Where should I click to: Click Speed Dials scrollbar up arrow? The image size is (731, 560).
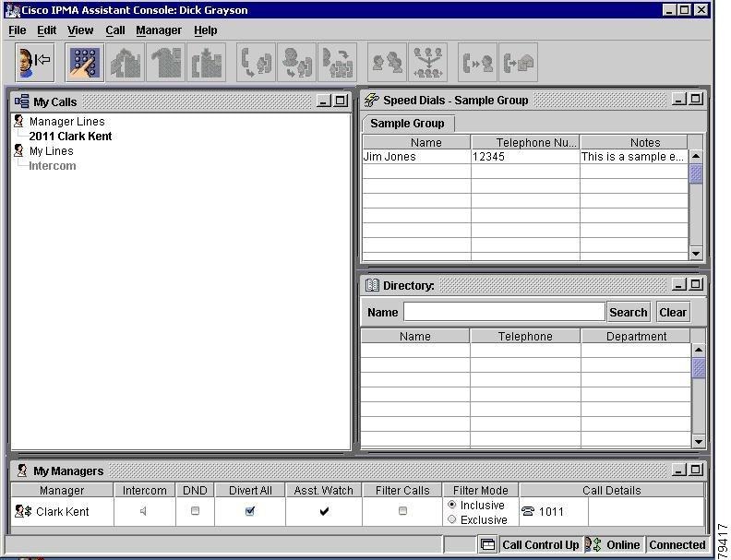[x=696, y=157]
